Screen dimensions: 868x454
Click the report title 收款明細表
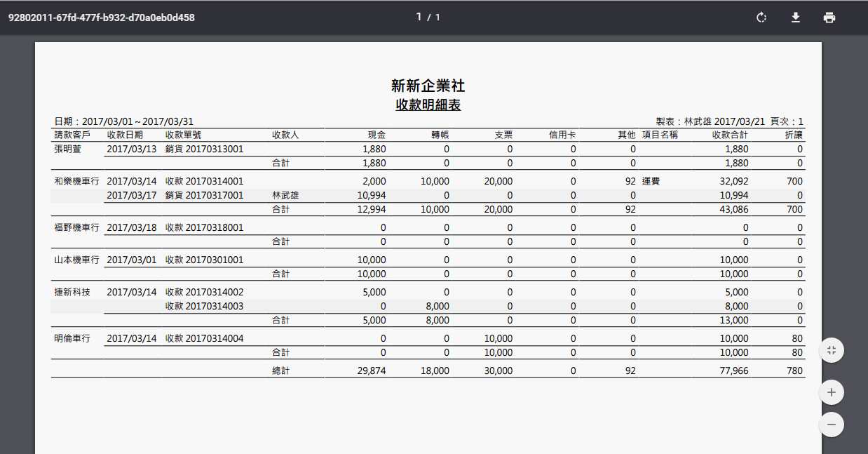click(428, 105)
